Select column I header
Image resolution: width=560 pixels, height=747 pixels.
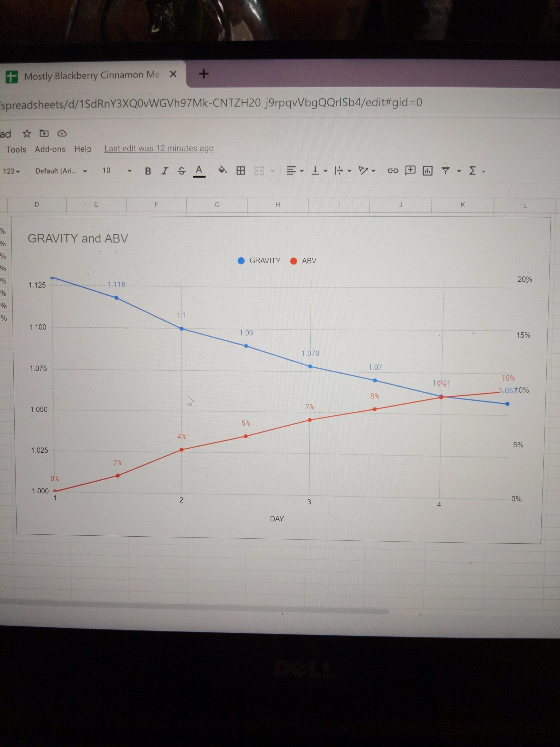[x=339, y=205]
